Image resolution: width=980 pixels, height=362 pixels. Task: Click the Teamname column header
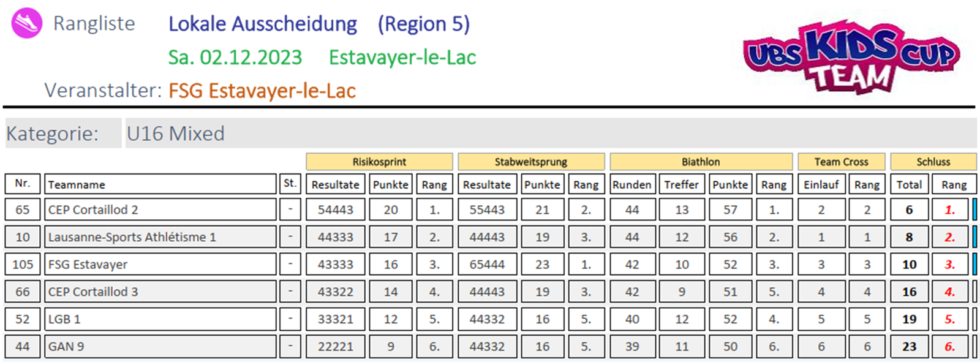click(160, 184)
